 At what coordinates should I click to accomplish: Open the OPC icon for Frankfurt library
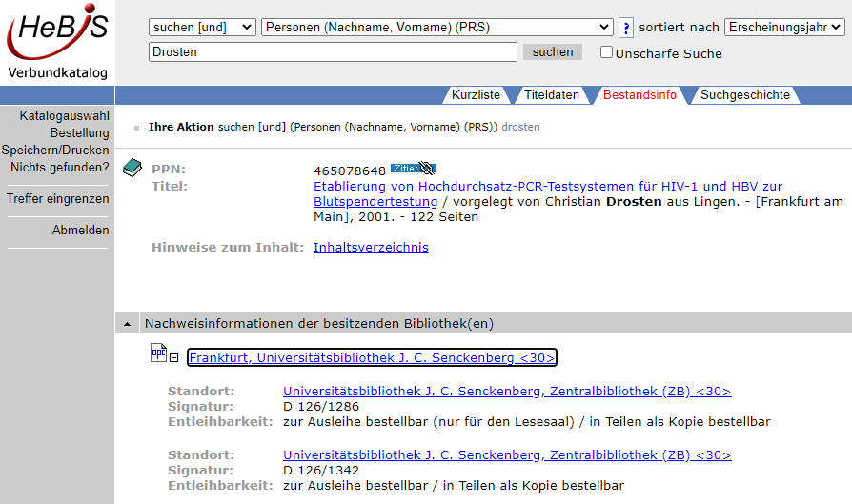tap(158, 354)
